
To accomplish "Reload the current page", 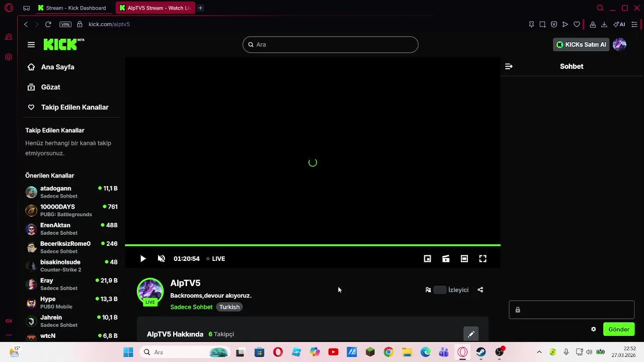I will pos(48,24).
